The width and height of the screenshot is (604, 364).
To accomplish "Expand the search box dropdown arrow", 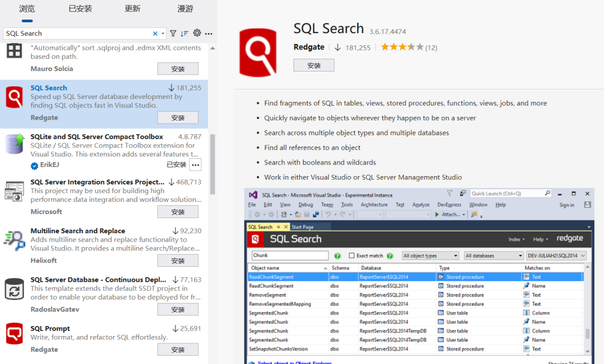I will point(163,34).
